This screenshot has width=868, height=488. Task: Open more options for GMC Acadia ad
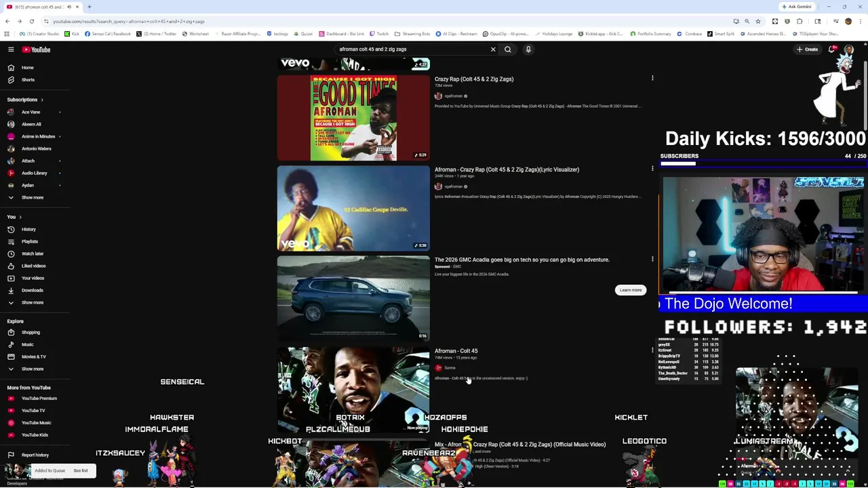(x=652, y=259)
